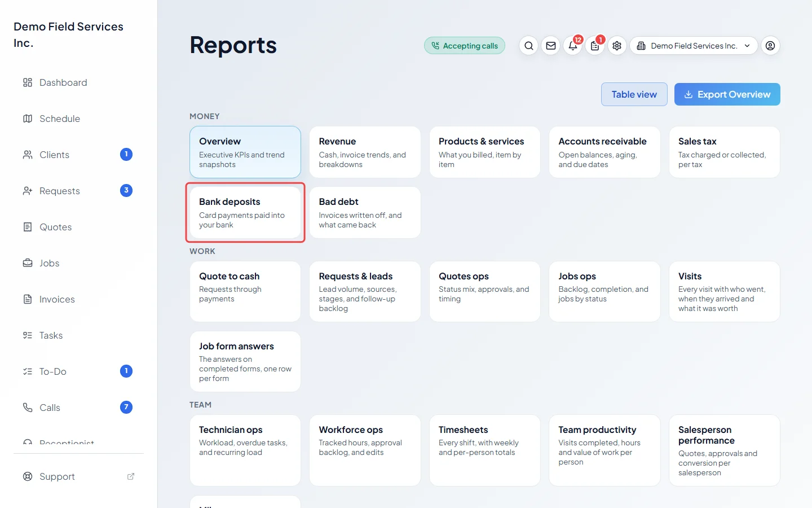Open the search magnifier icon
812x508 pixels.
pos(528,46)
